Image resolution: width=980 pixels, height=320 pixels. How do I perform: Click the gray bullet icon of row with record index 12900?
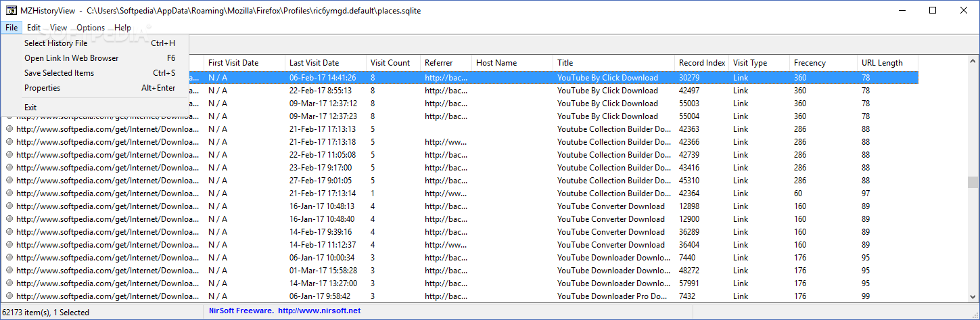coord(9,219)
